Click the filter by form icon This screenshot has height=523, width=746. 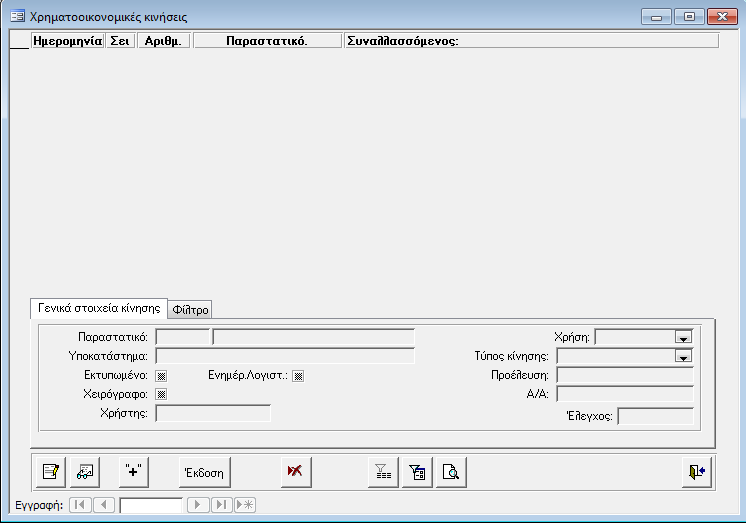point(416,471)
